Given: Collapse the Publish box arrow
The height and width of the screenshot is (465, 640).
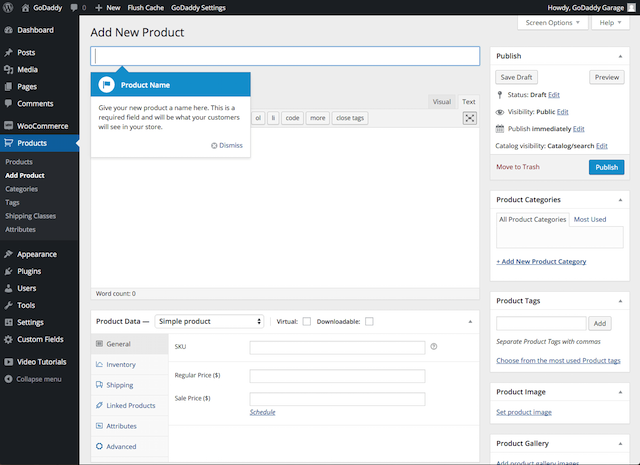Looking at the screenshot, I should (620, 56).
